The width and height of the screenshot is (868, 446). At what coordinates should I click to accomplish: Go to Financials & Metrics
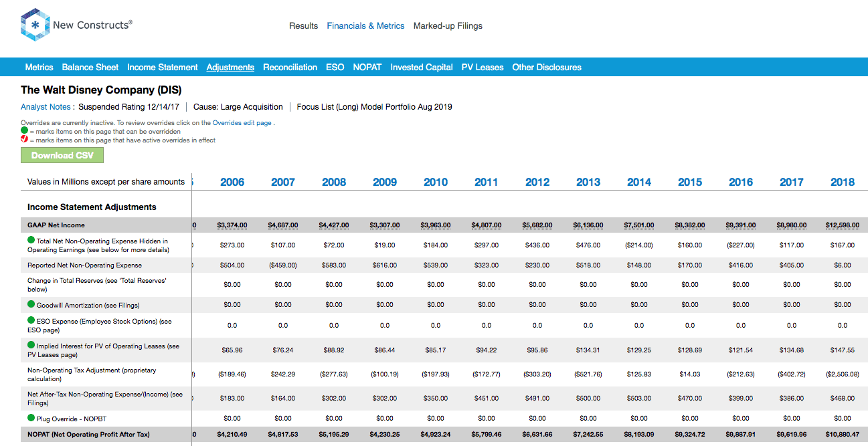(x=365, y=26)
